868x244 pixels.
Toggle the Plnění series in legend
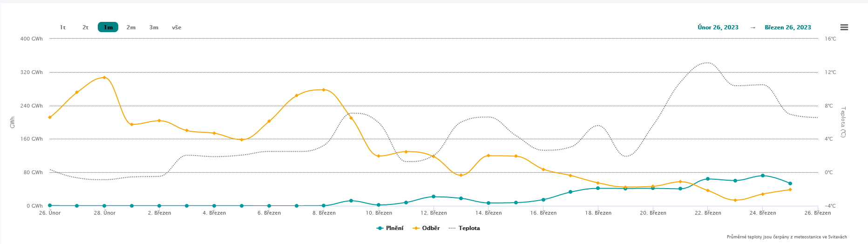click(x=394, y=228)
